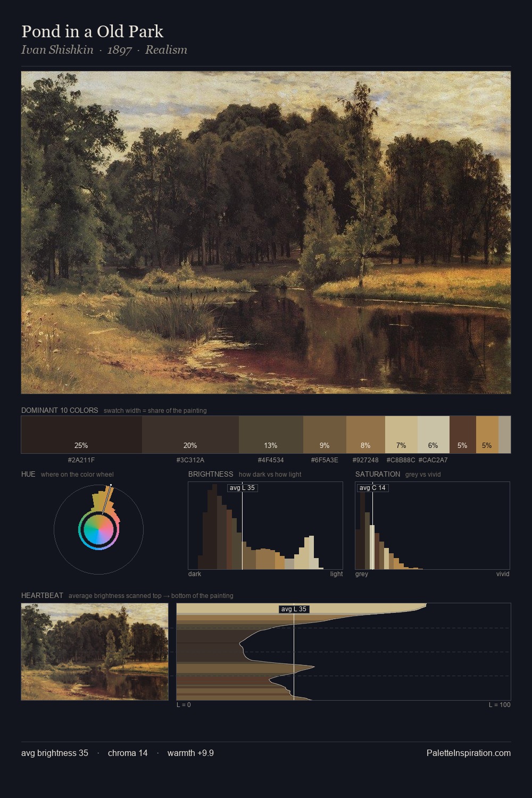532x798 pixels.
Task: Click the artist name 'Ivan Shishkin'
Action: click(x=57, y=50)
